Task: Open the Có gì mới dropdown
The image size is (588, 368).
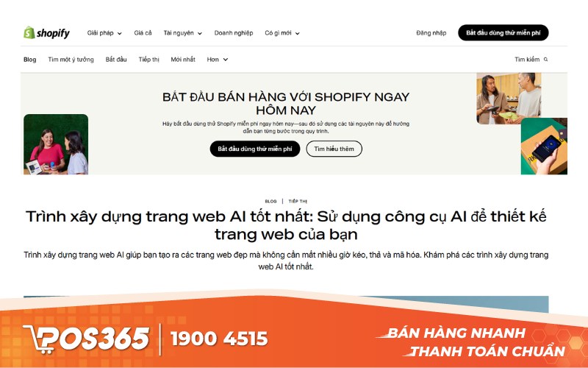Action: 282,33
